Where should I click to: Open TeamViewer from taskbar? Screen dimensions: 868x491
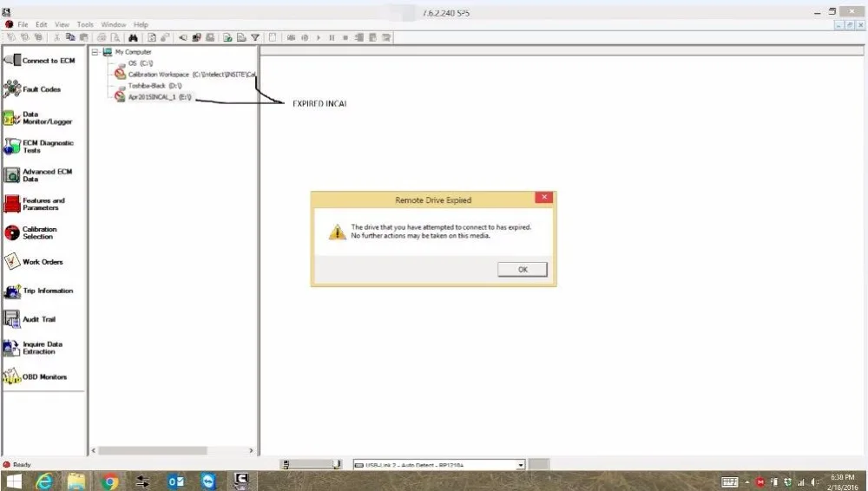click(208, 481)
